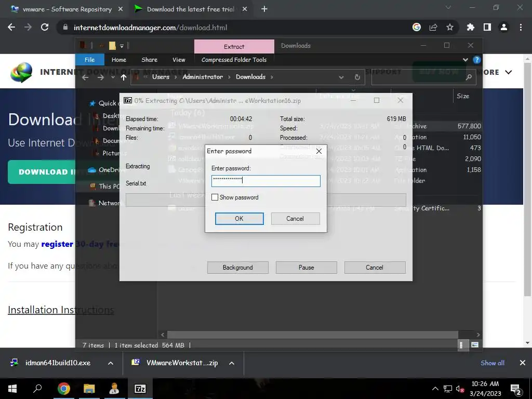
Task: Close the Enter password dialog
Action: [x=319, y=151]
